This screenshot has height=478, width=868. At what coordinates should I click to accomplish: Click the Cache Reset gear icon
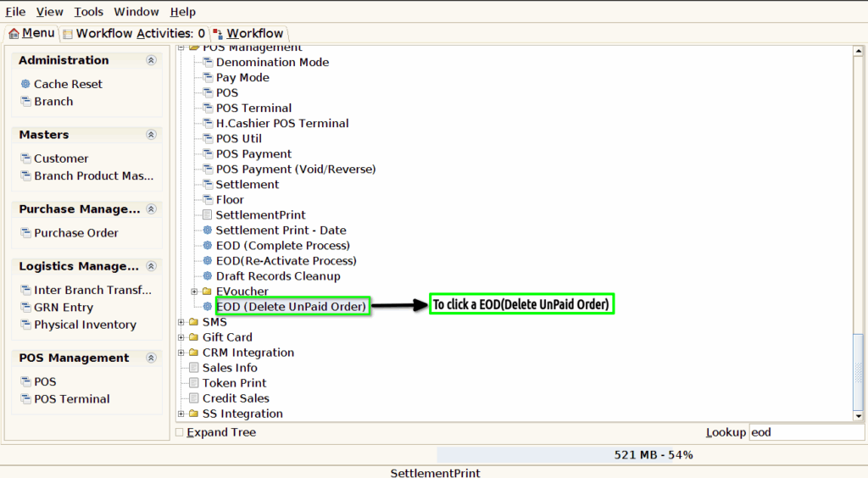tap(25, 84)
